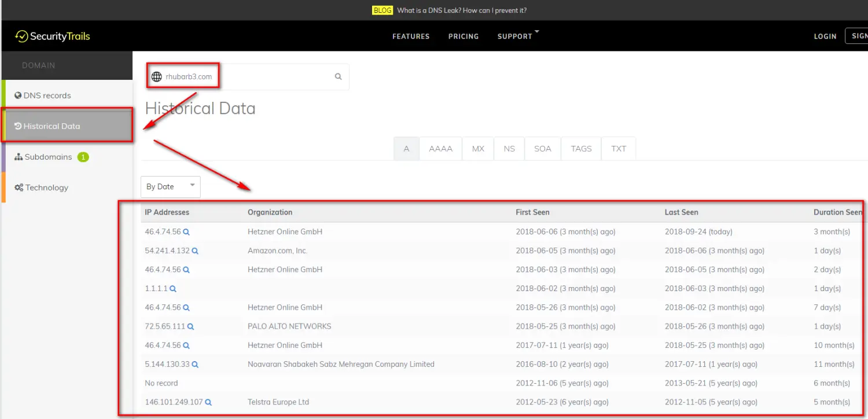The height and width of the screenshot is (419, 868).
Task: Open the FEATURES page
Action: [411, 36]
